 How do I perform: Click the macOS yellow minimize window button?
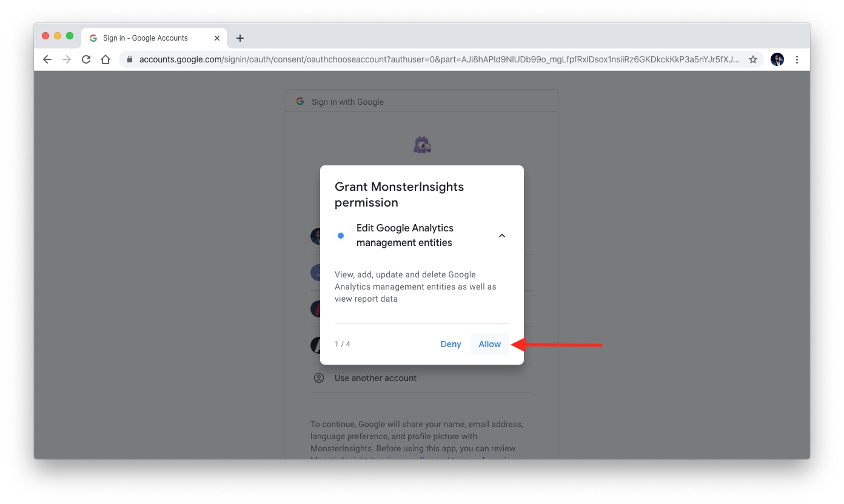click(x=58, y=36)
